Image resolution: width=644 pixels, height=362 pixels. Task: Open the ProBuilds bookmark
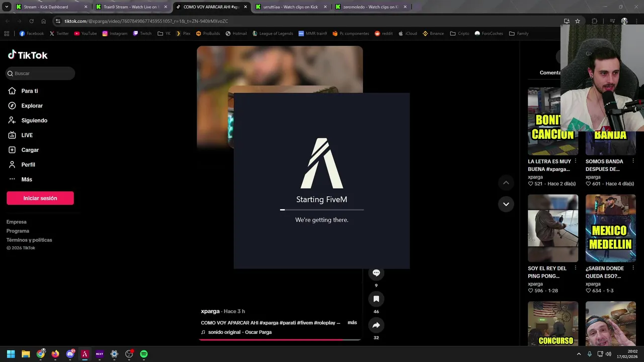point(208,34)
